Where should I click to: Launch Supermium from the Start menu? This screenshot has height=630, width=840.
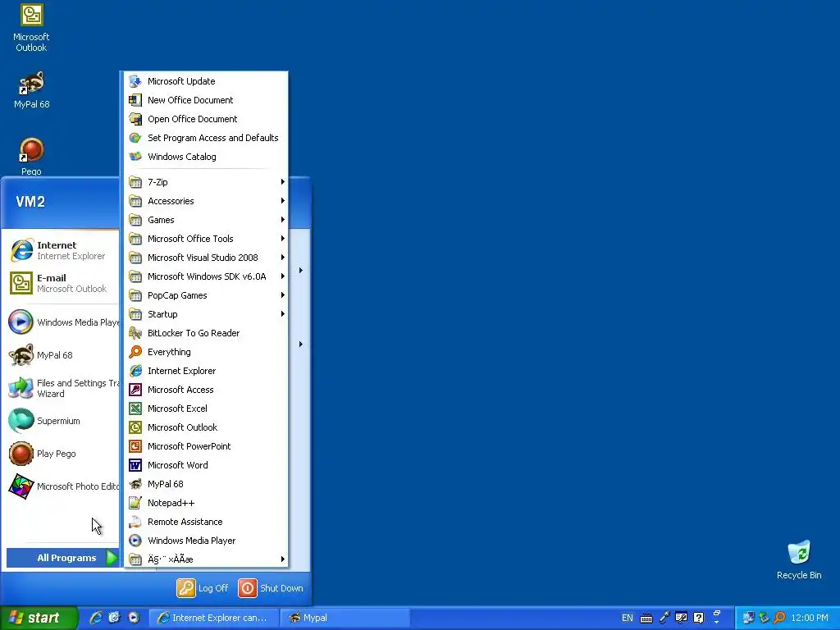pos(61,421)
